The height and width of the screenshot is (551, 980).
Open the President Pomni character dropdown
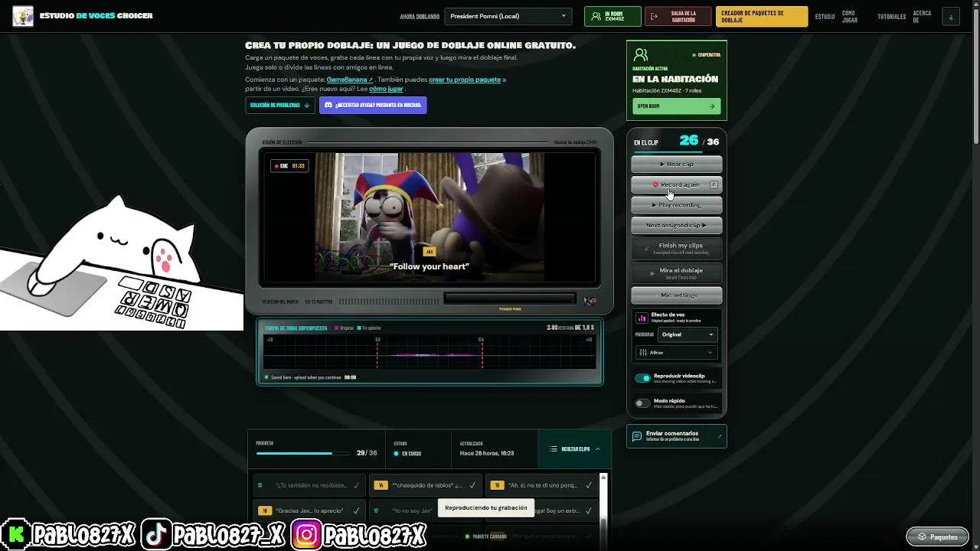pyautogui.click(x=508, y=16)
